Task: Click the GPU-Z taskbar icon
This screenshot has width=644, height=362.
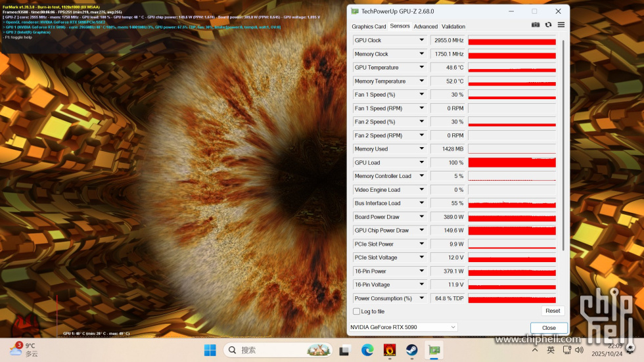Action: click(x=434, y=350)
